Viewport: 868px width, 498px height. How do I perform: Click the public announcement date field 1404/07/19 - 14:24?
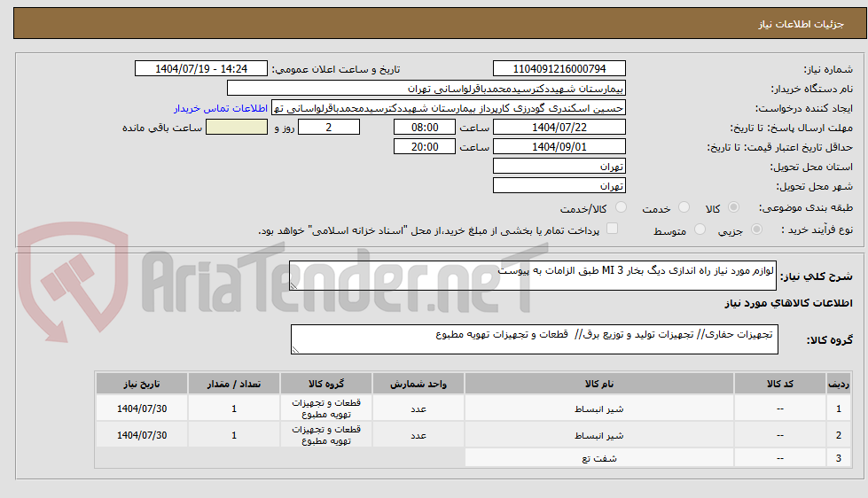point(201,68)
